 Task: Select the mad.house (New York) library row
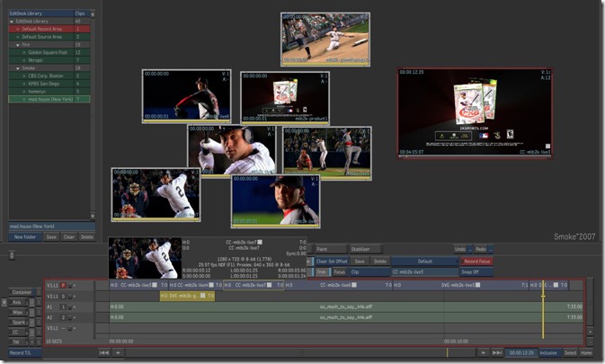(x=49, y=99)
